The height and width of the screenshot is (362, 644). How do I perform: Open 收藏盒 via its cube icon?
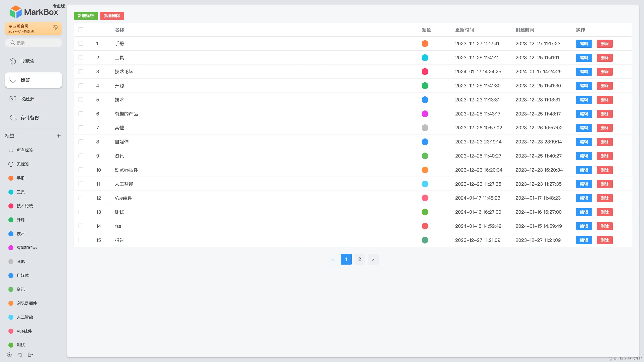13,61
